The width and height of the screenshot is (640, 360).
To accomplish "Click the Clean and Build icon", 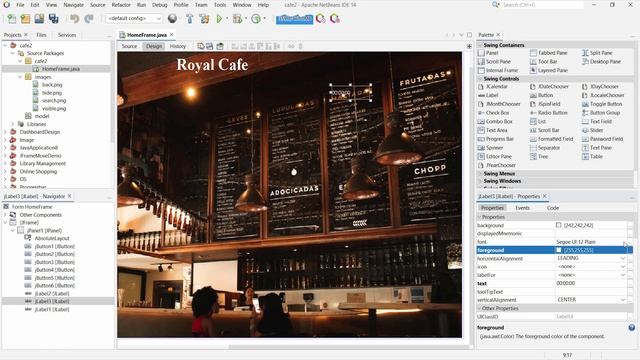I will pyautogui.click(x=204, y=19).
